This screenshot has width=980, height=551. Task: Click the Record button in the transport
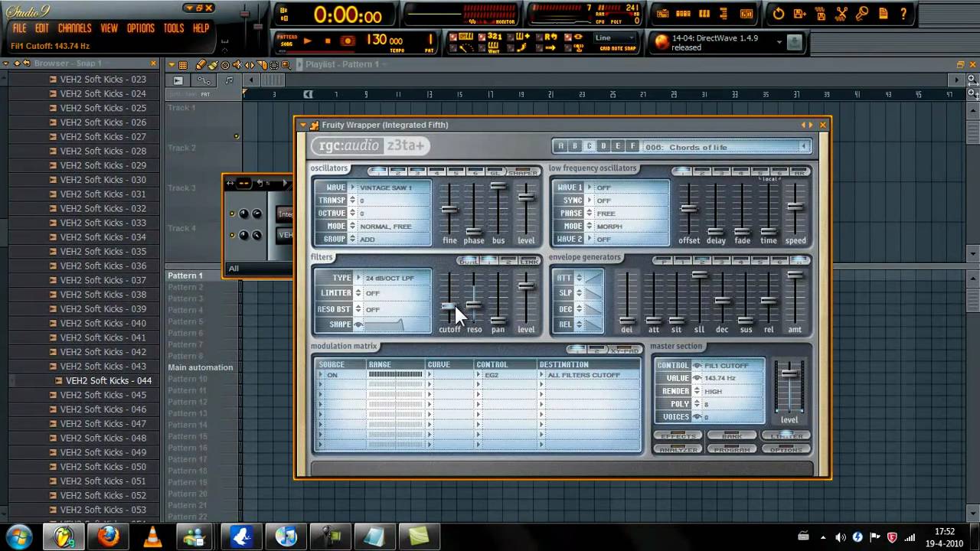tap(348, 41)
